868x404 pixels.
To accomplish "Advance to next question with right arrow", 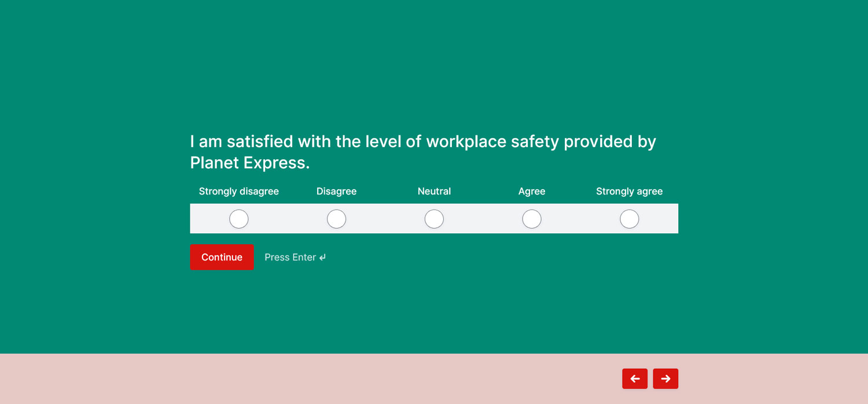I will (665, 379).
